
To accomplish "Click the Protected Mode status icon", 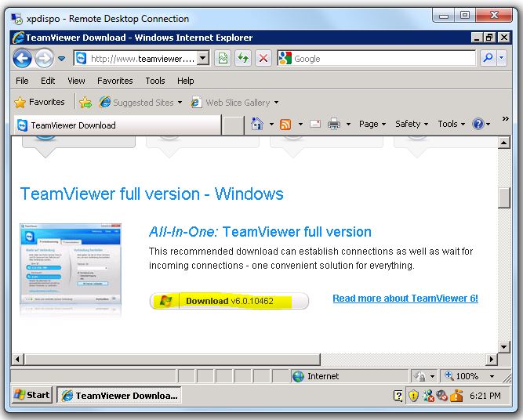I will [x=420, y=376].
